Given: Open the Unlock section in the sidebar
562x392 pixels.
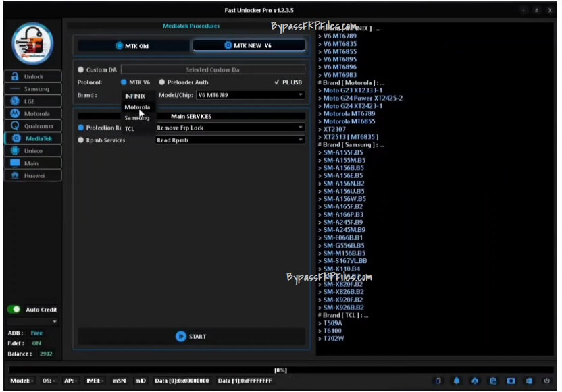Looking at the screenshot, I should [33, 76].
